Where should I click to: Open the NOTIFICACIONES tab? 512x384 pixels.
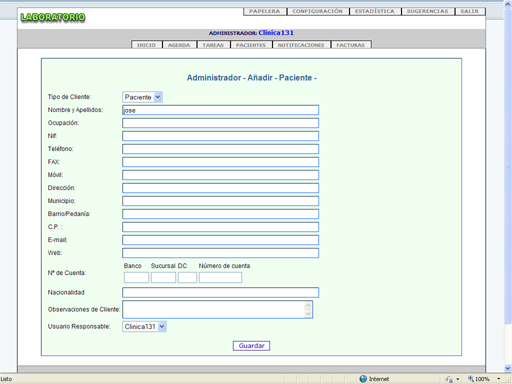click(x=301, y=45)
